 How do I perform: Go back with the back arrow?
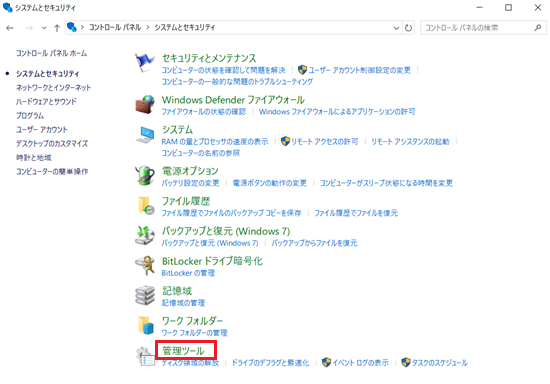(x=10, y=28)
